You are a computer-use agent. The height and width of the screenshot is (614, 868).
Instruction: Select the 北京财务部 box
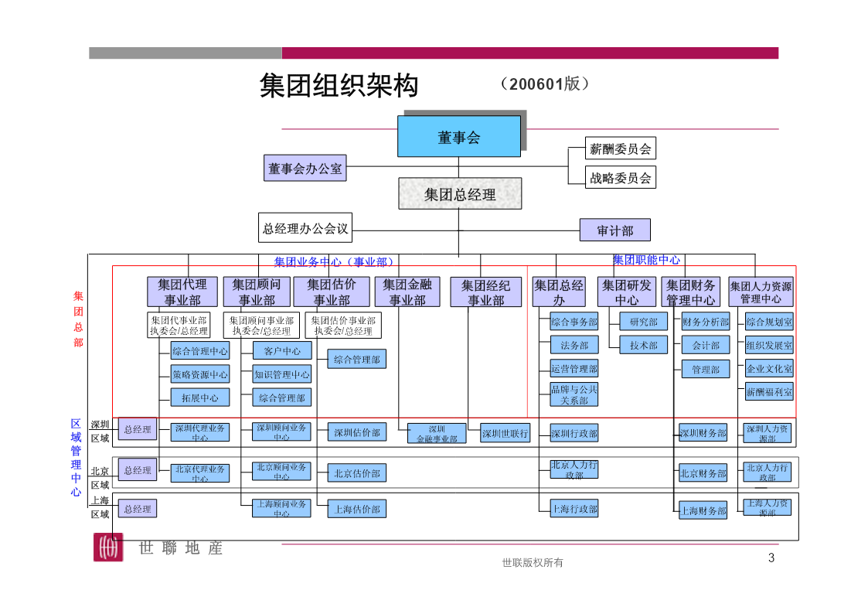(703, 473)
